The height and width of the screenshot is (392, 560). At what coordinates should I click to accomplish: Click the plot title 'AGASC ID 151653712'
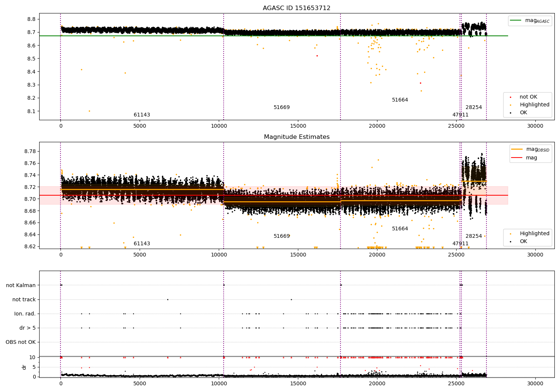tap(296, 8)
